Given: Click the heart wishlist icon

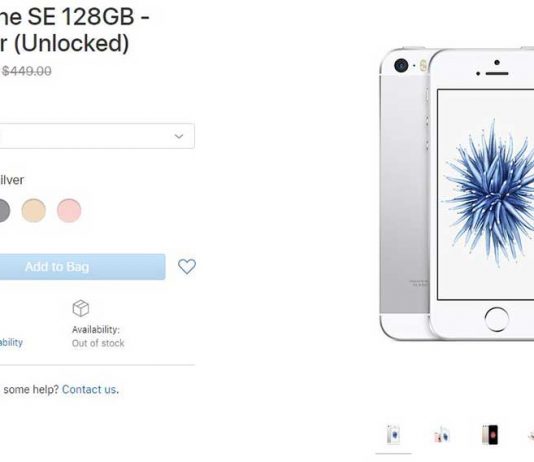Looking at the screenshot, I should [187, 266].
